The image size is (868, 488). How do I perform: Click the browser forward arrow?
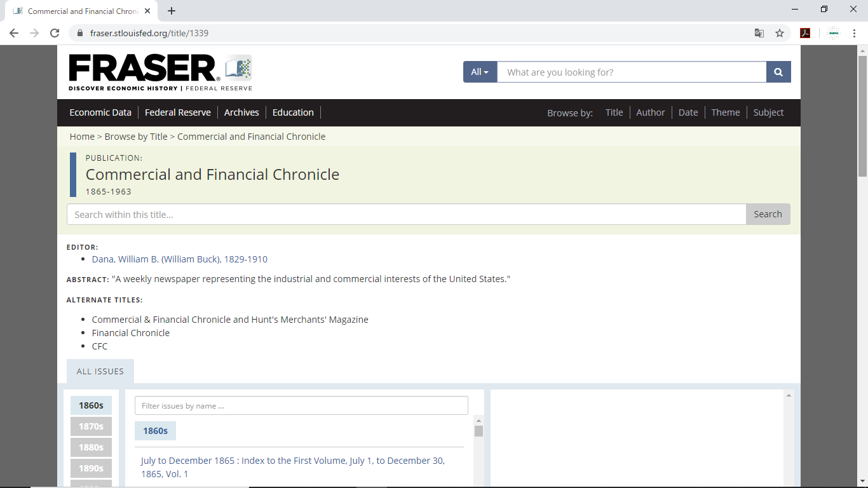[34, 33]
